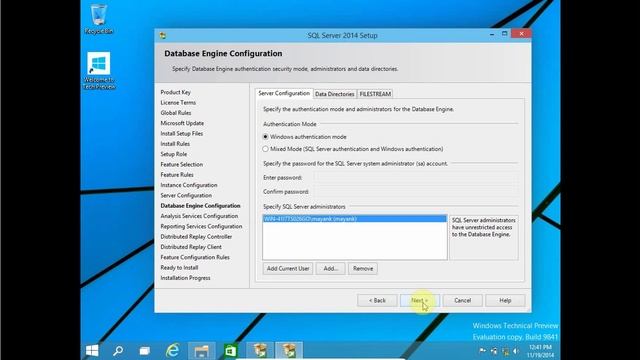The height and width of the screenshot is (360, 640).
Task: Go to the previous page with Back
Action: pyautogui.click(x=377, y=300)
